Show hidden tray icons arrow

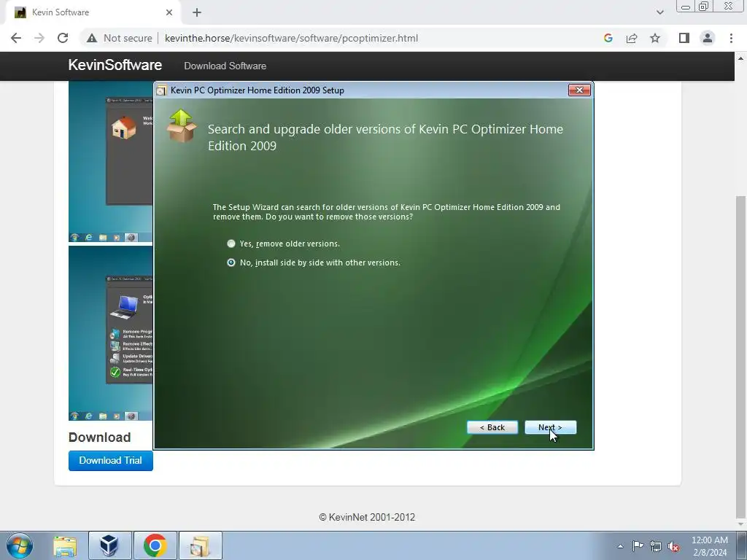620,546
